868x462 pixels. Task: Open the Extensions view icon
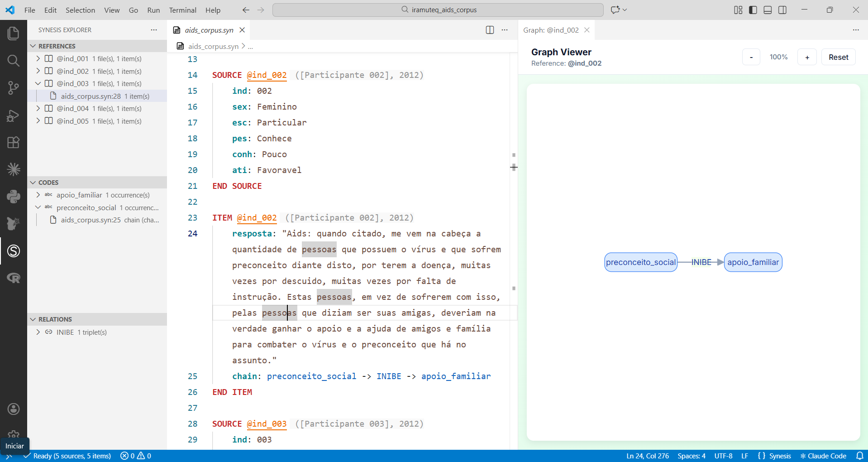click(x=14, y=142)
